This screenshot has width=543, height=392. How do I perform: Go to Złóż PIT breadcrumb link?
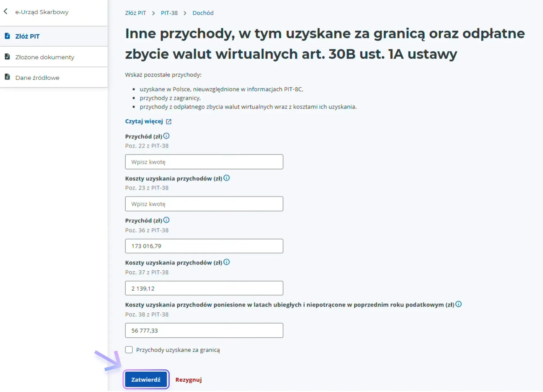coord(135,13)
